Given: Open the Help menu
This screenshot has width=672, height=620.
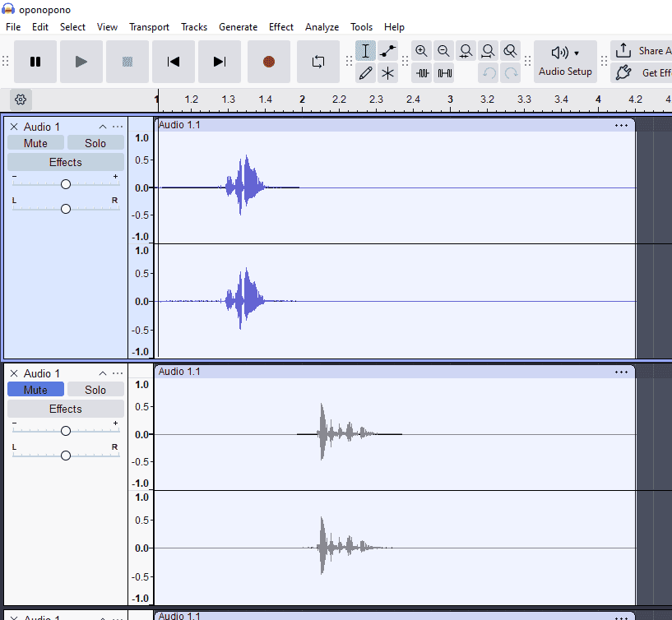Looking at the screenshot, I should 394,27.
